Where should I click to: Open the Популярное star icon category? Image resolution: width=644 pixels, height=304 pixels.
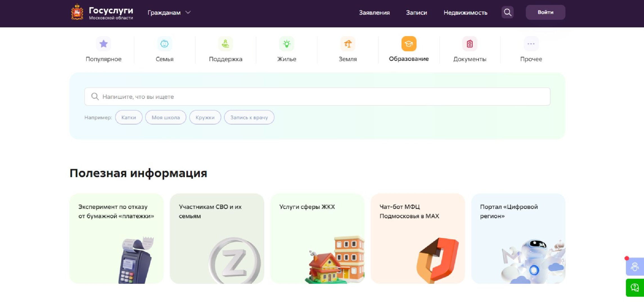coord(103,44)
